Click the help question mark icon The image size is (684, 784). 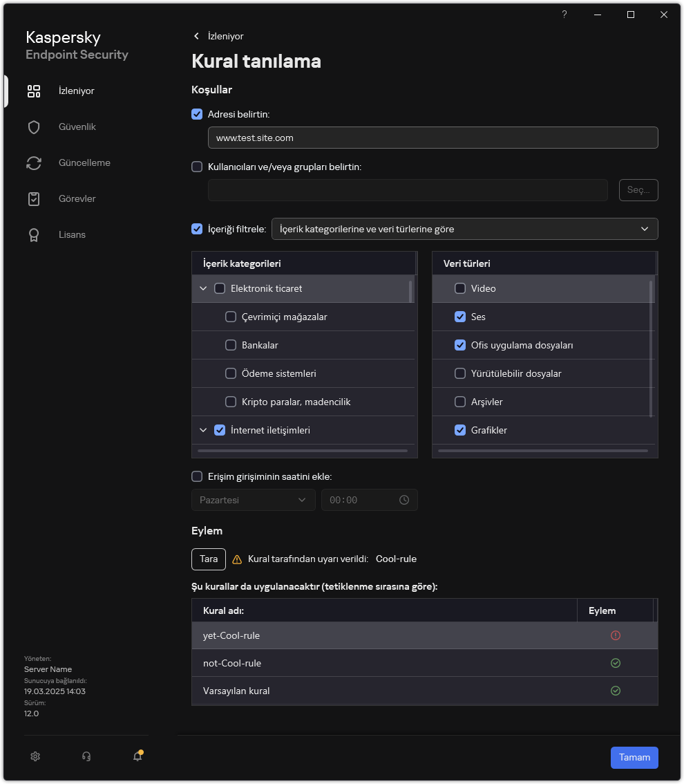click(x=564, y=15)
